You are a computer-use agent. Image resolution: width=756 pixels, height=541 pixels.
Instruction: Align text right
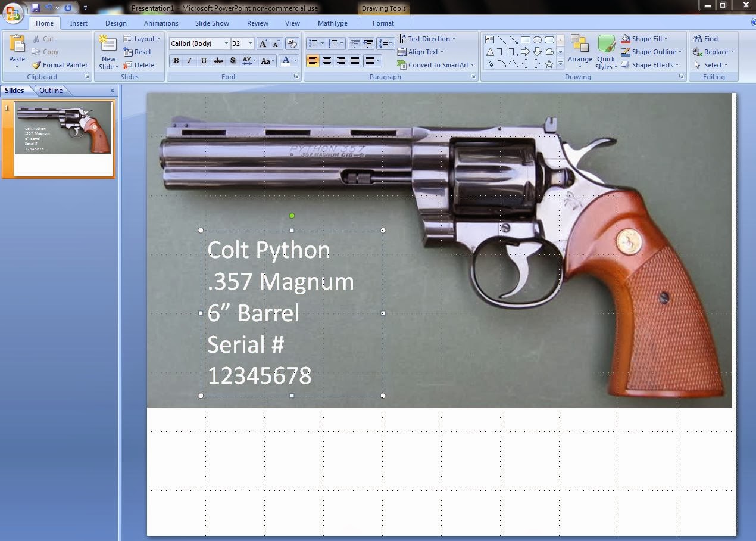pyautogui.click(x=341, y=61)
